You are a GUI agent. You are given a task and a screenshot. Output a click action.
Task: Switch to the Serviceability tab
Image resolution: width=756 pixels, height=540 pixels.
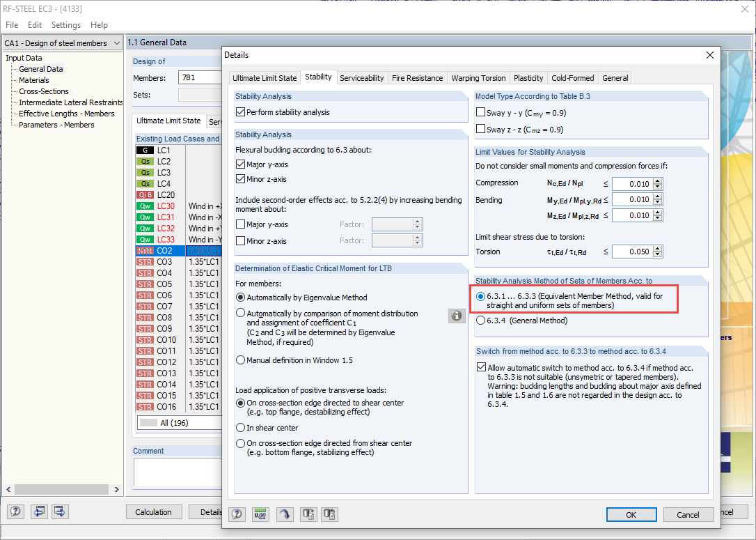coord(361,78)
